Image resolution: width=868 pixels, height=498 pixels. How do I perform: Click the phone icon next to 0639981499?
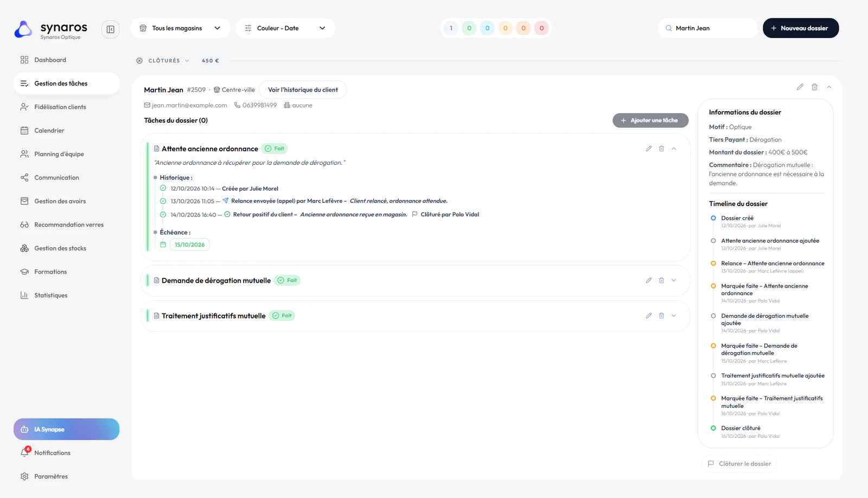[x=237, y=105]
